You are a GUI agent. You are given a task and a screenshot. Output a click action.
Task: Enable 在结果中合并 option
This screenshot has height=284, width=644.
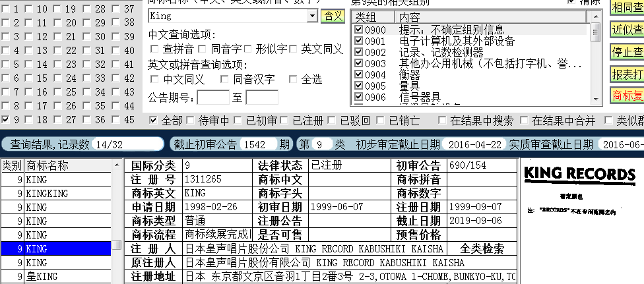524,120
